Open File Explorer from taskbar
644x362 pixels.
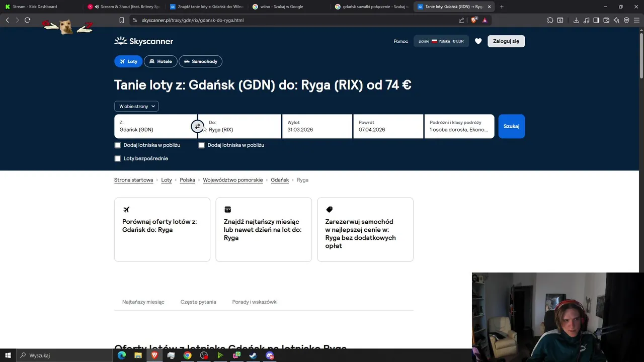click(x=138, y=355)
